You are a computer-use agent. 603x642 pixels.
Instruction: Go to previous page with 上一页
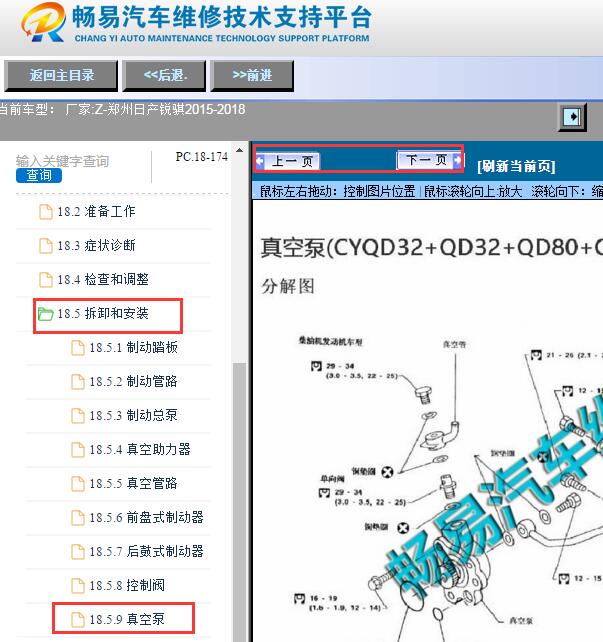point(288,161)
